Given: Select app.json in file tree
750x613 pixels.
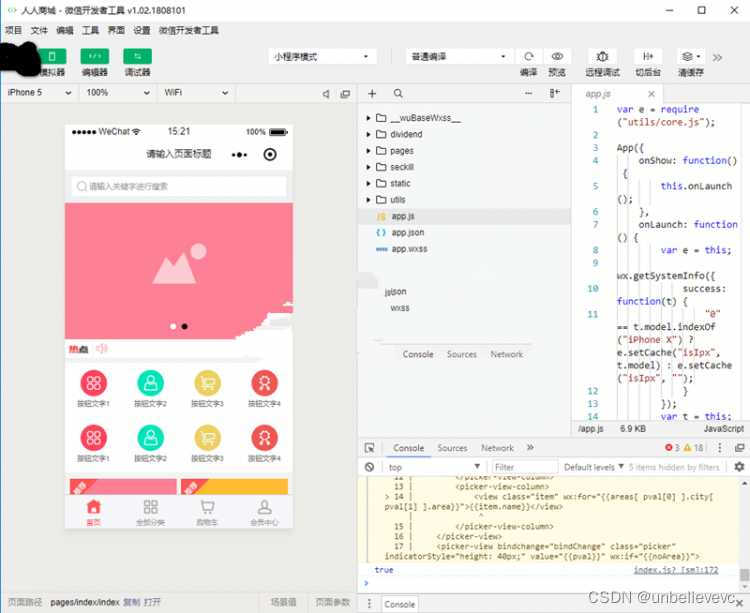Looking at the screenshot, I should coord(464,232).
